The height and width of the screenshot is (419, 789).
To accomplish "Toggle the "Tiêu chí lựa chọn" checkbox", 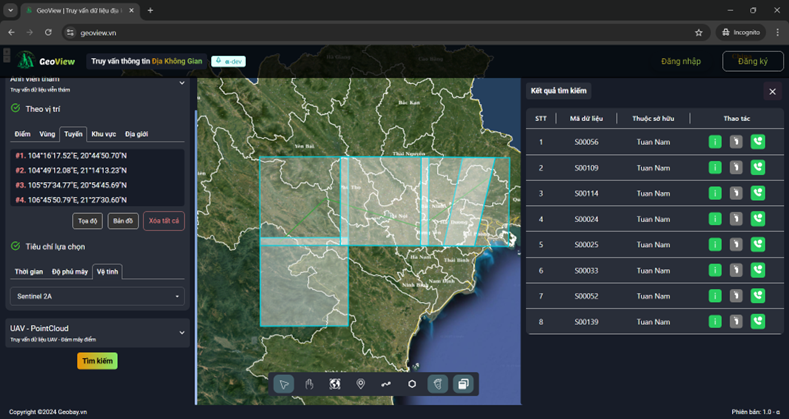I will [15, 246].
